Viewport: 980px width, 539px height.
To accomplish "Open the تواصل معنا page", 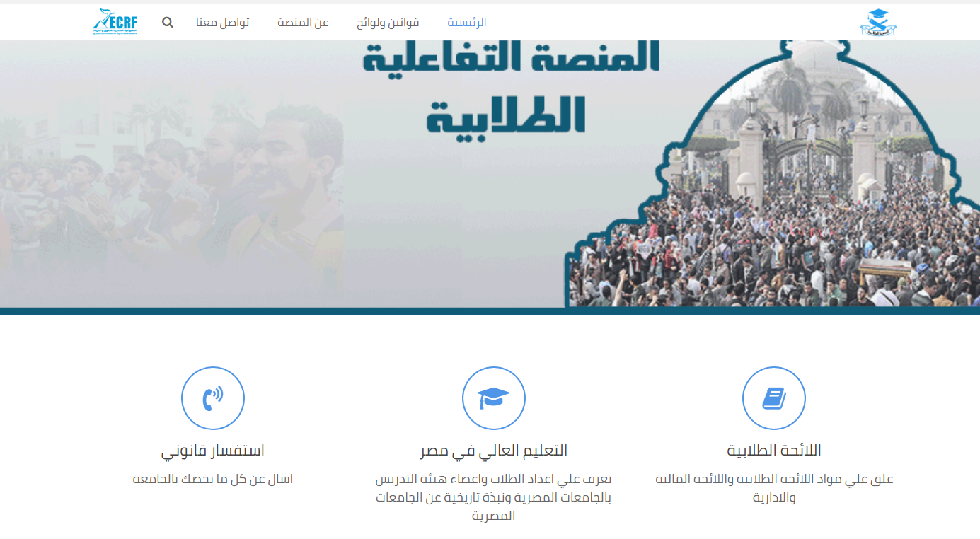I will coord(222,23).
